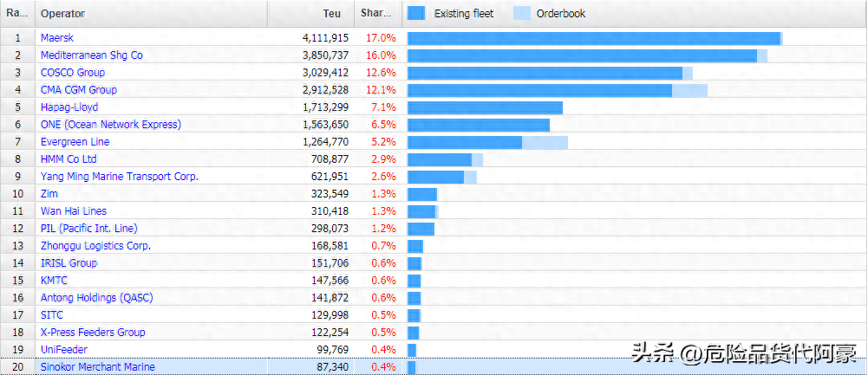
Task: Click the 17.0% share cell
Action: coord(381,38)
